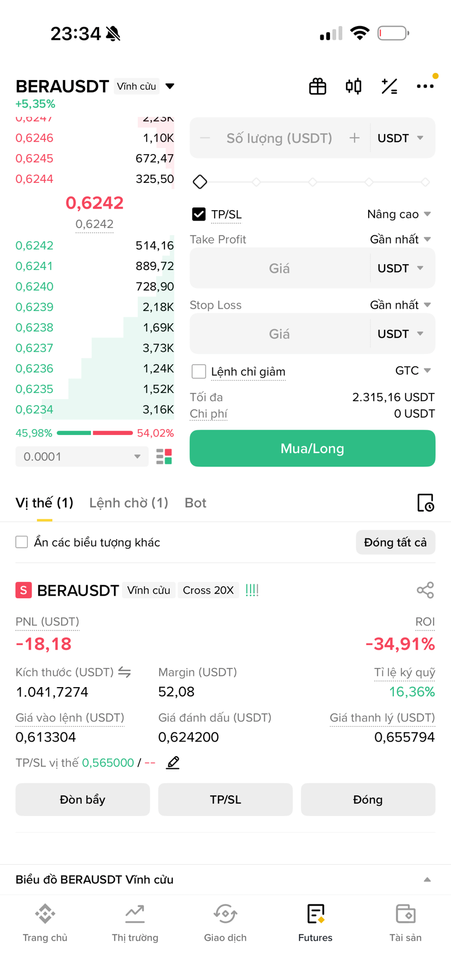This screenshot has width=451, height=980.
Task: Click the quantity slider diamond handle
Action: (200, 182)
